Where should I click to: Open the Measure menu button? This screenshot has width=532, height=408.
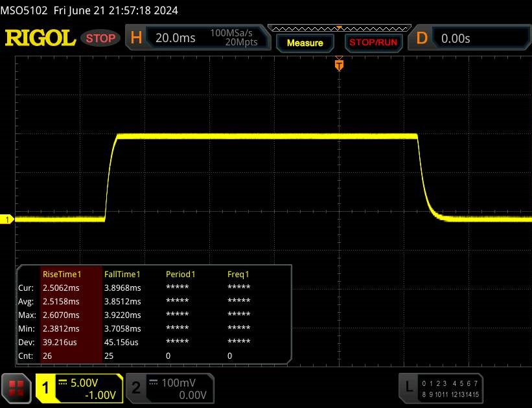(x=305, y=43)
